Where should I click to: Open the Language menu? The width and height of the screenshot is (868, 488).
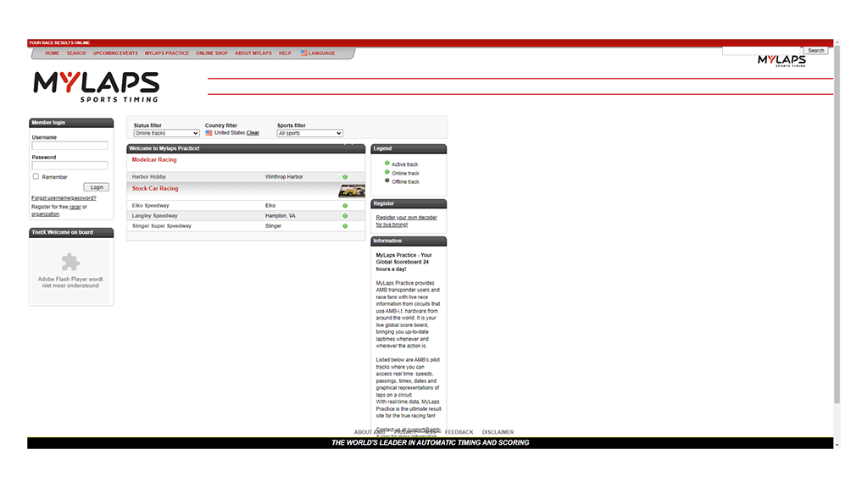click(321, 53)
